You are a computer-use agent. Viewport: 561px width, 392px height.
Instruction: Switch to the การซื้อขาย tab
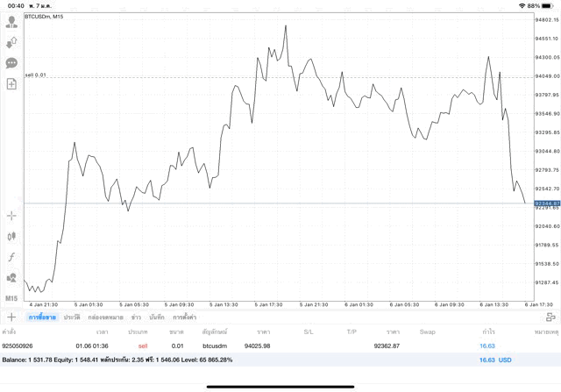42,317
